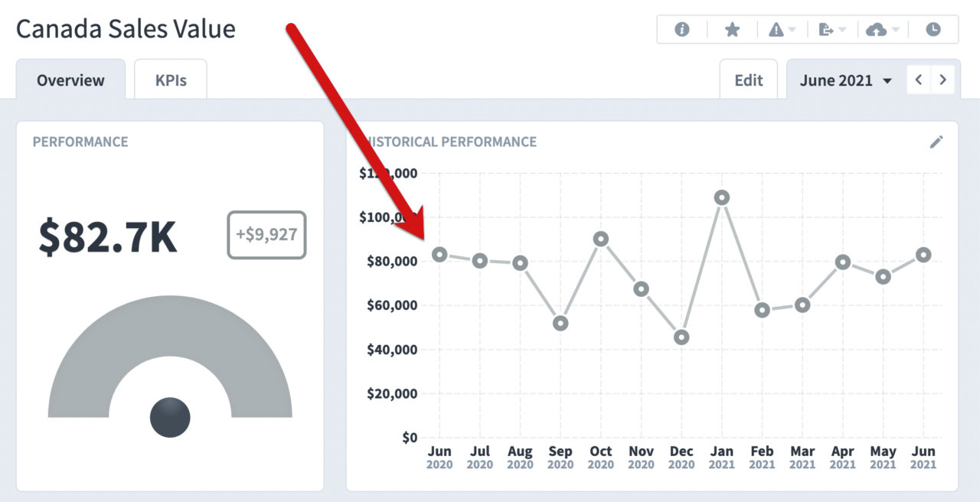Click the Edit button
980x502 pixels.
point(748,79)
